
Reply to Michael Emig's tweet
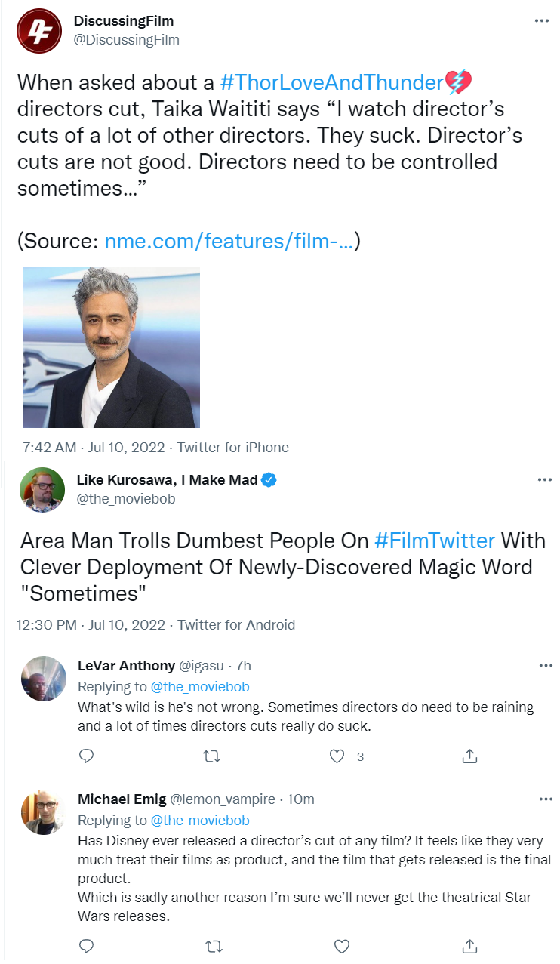click(86, 945)
